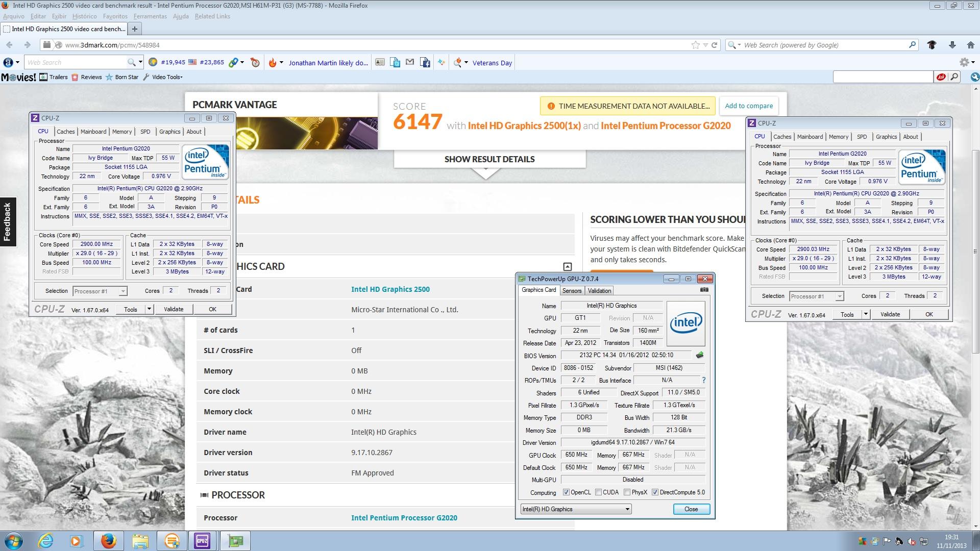This screenshot has width=980, height=551.
Task: Expand the Tools arrow in left CPU-Z
Action: (x=149, y=309)
